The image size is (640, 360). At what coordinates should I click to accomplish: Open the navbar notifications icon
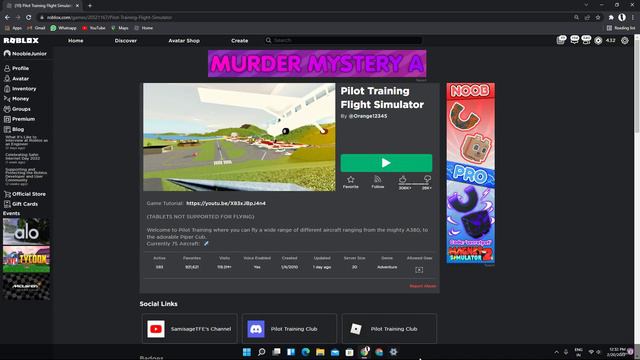click(x=561, y=40)
